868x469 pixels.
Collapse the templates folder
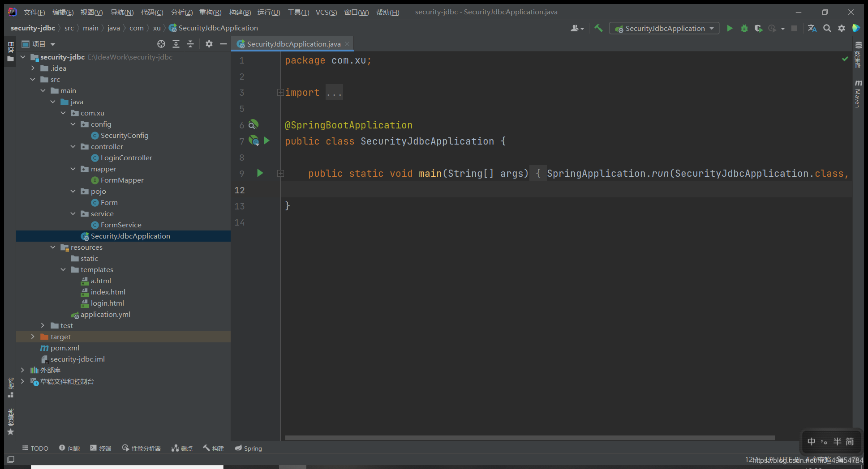tap(63, 269)
